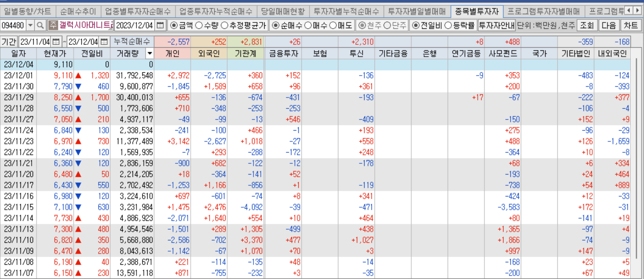The height and width of the screenshot is (279, 644).
Task: Select the 종목별투자자 tab
Action: click(x=477, y=11)
